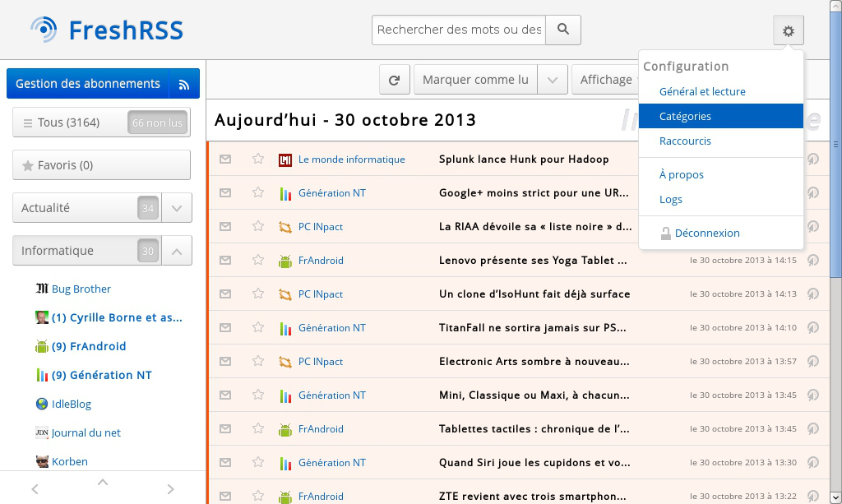Star the Mini, Classique ou Maxi article
842x504 pixels.
click(x=258, y=395)
